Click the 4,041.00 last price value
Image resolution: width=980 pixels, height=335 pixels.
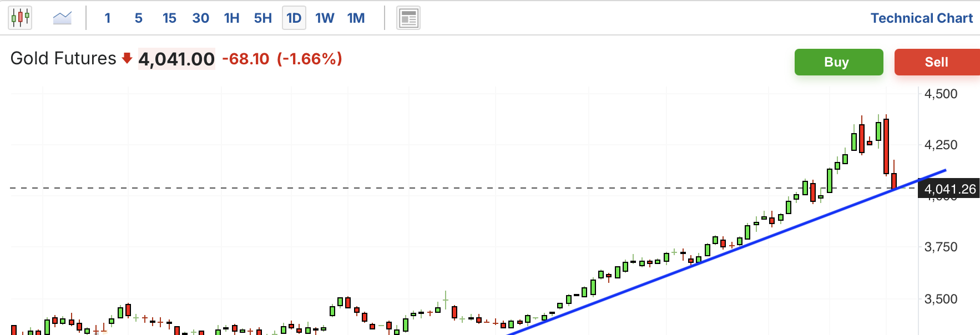(176, 59)
